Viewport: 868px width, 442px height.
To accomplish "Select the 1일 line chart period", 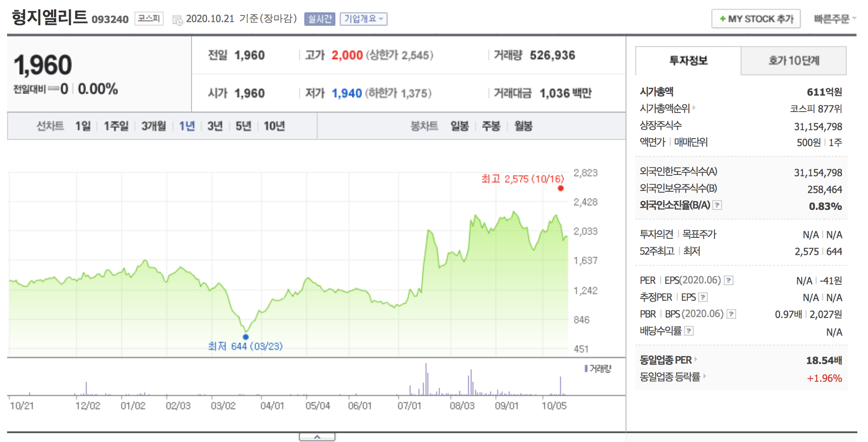I will 83,126.
